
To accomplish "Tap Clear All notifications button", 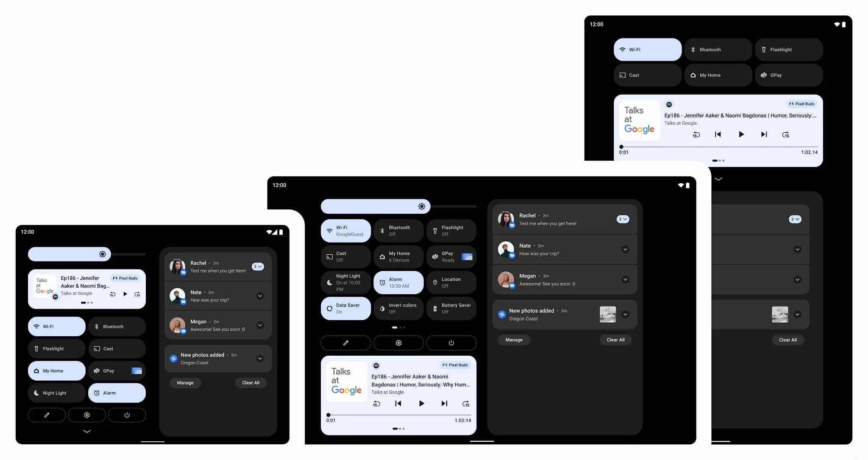I will pyautogui.click(x=250, y=382).
